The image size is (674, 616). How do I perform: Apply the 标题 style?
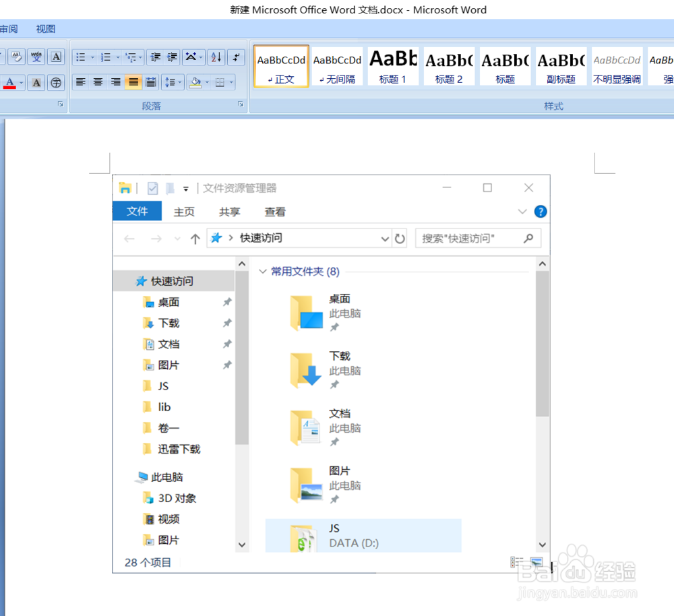tap(505, 67)
